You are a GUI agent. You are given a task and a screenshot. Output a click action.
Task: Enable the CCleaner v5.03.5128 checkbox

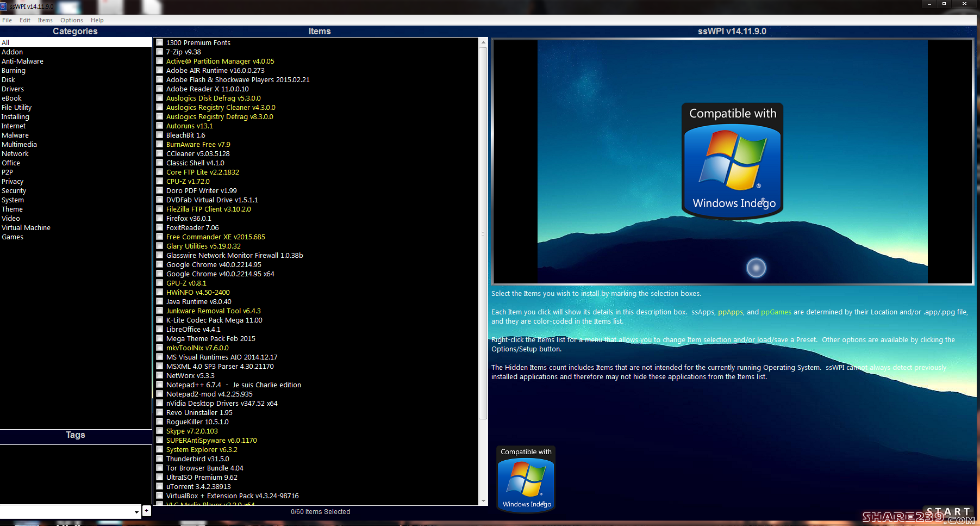(x=160, y=153)
